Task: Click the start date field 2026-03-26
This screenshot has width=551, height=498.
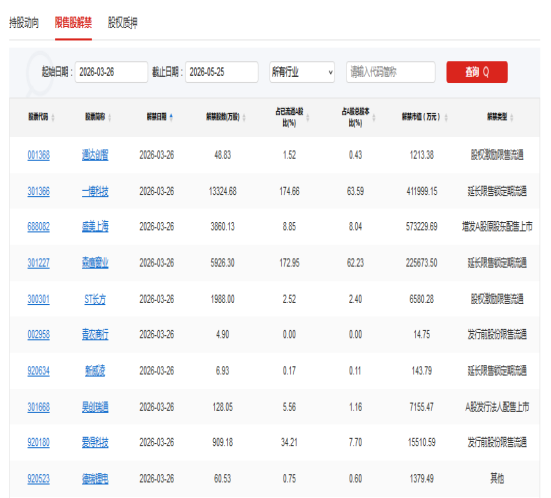Action: click(111, 72)
